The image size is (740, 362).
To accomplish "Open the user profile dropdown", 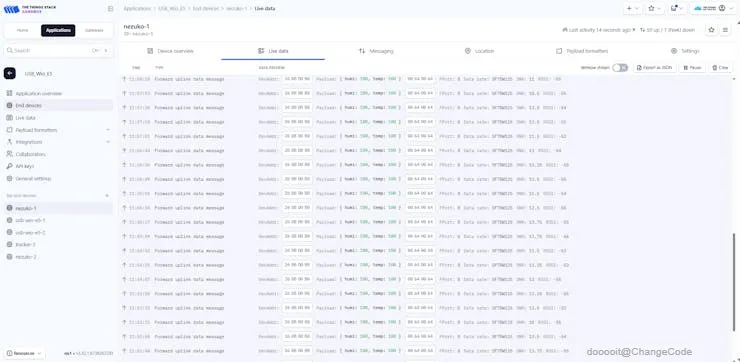I will 713,8.
